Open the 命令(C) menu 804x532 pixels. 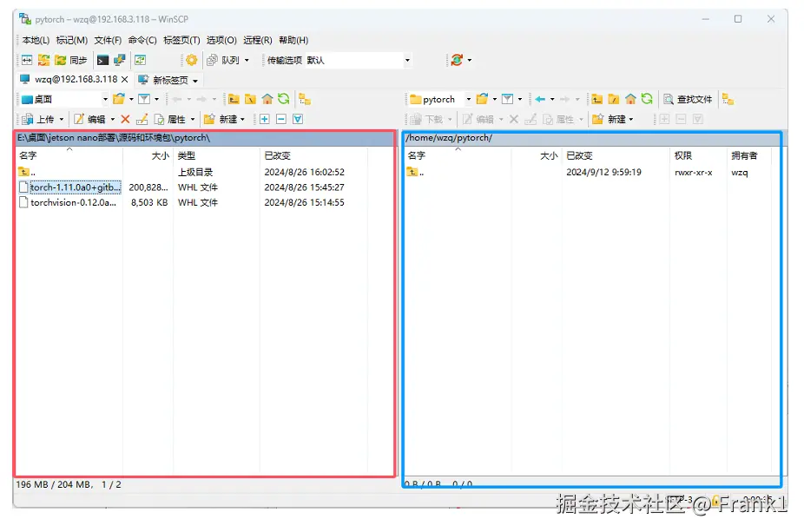click(x=142, y=40)
